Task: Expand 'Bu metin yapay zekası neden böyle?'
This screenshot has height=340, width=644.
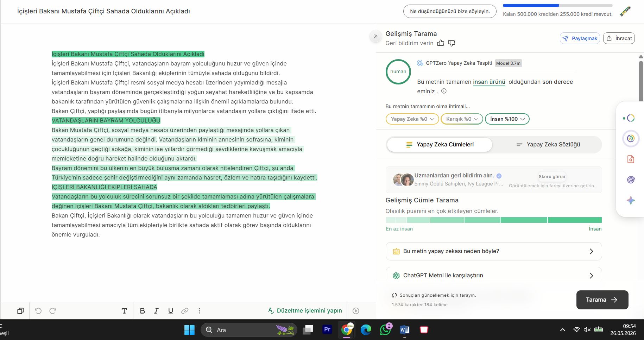Action: [494, 251]
